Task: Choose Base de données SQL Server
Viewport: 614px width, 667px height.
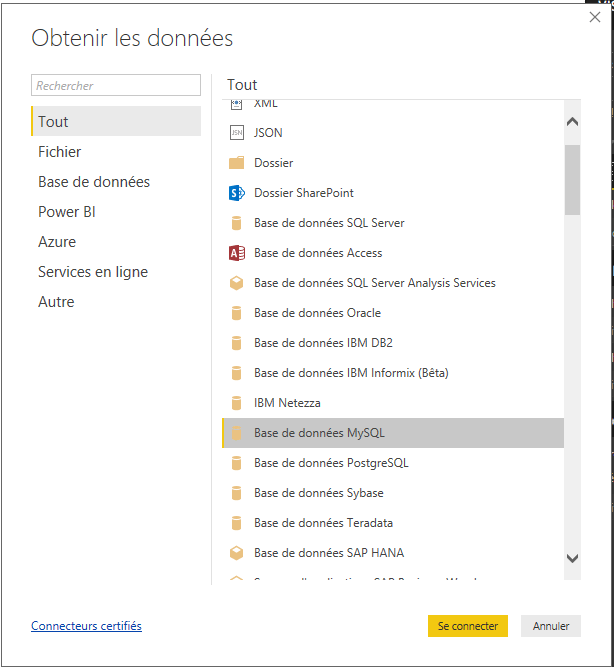Action: point(329,223)
